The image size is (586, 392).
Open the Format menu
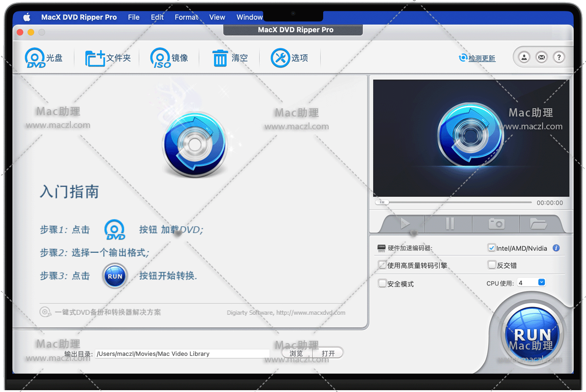coord(186,17)
